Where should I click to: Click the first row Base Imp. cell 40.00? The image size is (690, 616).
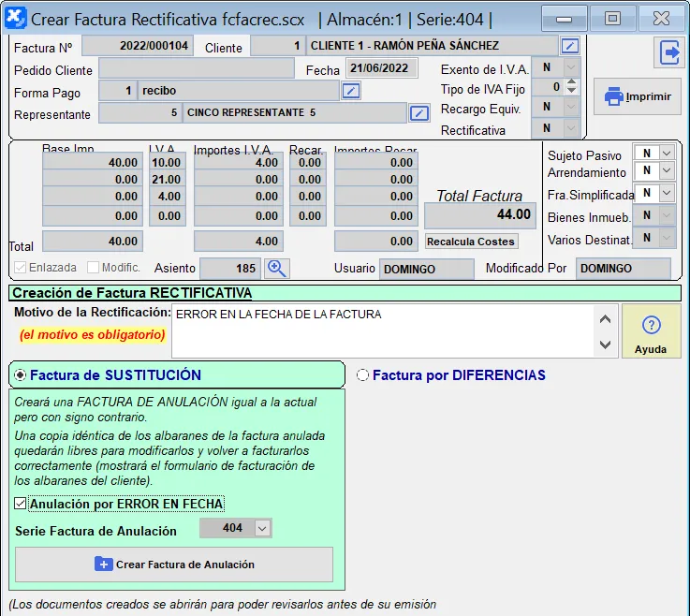coord(93,162)
